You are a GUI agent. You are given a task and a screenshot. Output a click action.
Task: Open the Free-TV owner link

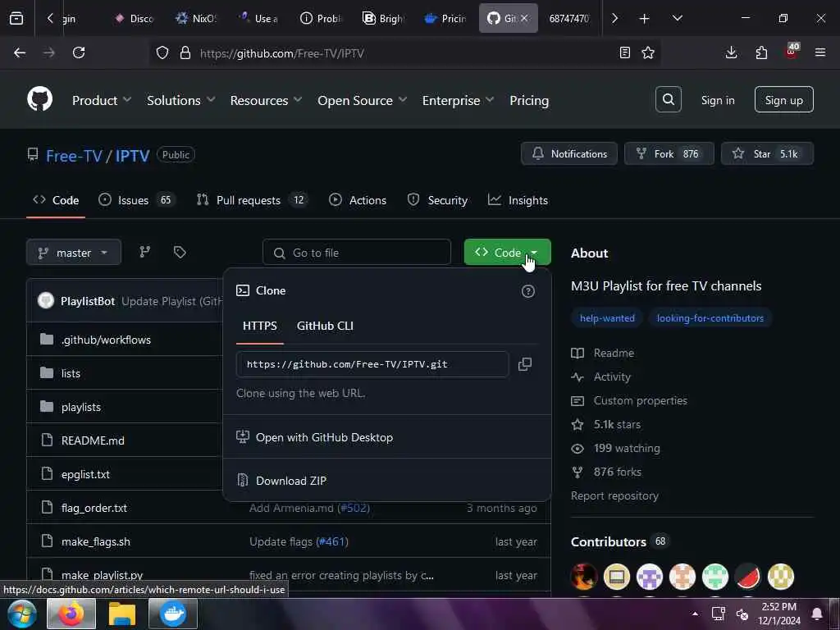point(74,155)
